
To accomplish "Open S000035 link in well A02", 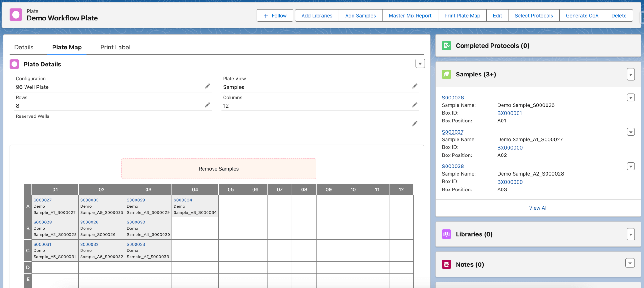I will point(89,200).
